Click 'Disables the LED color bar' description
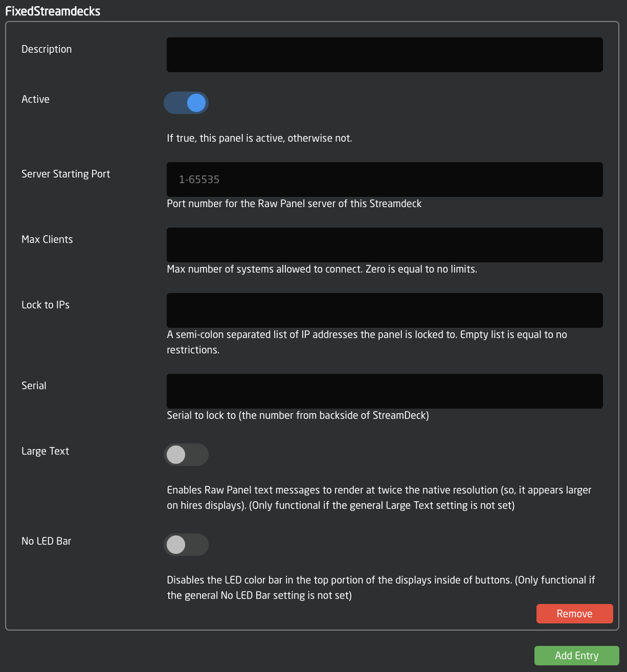The image size is (627, 672). coord(381,588)
